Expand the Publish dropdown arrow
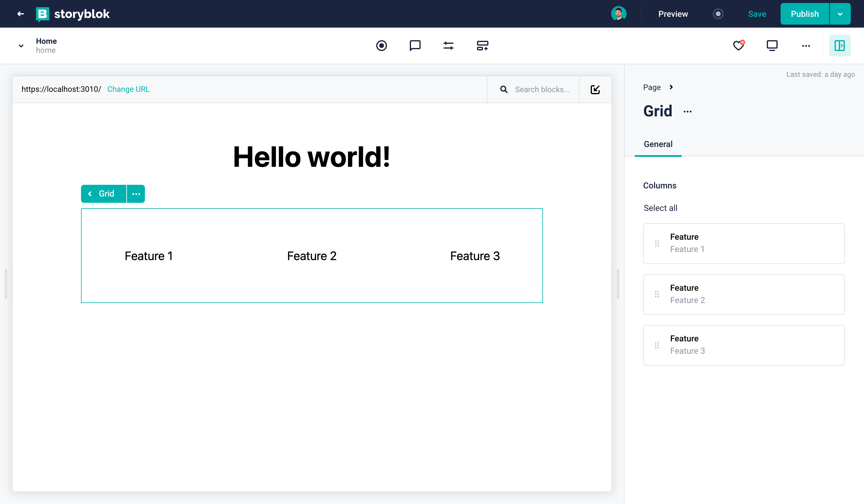 tap(840, 14)
